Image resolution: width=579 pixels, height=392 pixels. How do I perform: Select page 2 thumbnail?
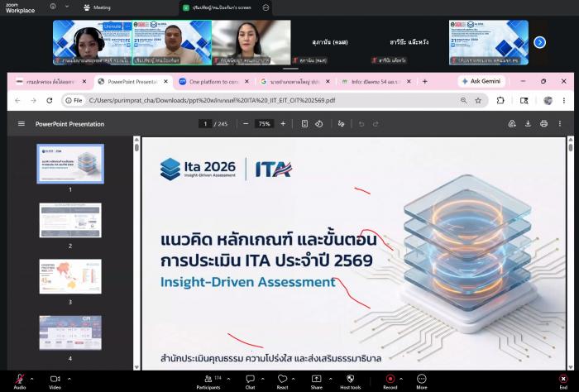70,220
